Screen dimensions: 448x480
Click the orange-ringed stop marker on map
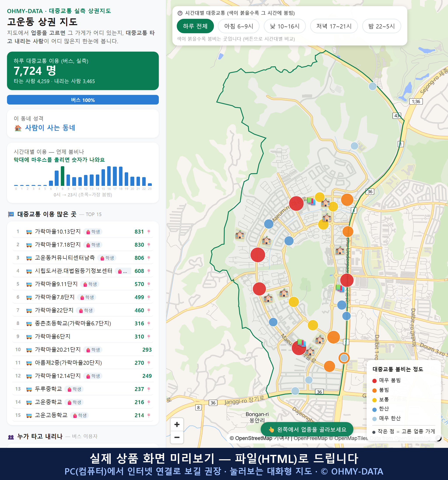tap(344, 358)
